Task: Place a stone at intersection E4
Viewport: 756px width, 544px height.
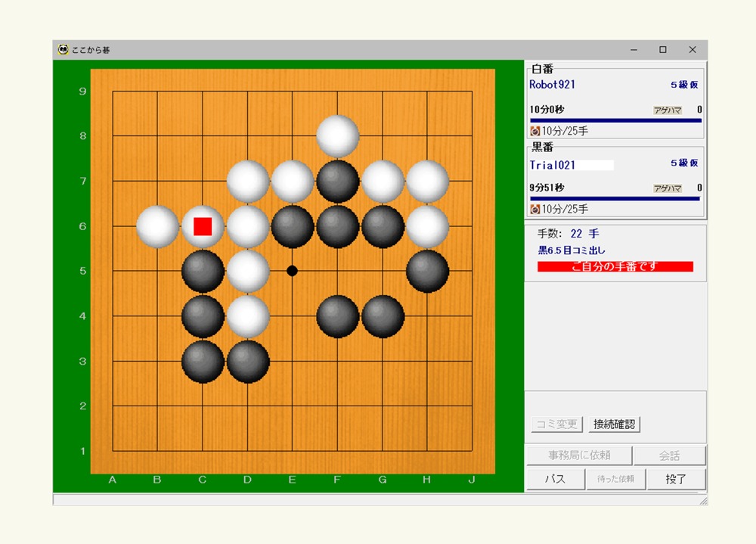Action: [292, 316]
